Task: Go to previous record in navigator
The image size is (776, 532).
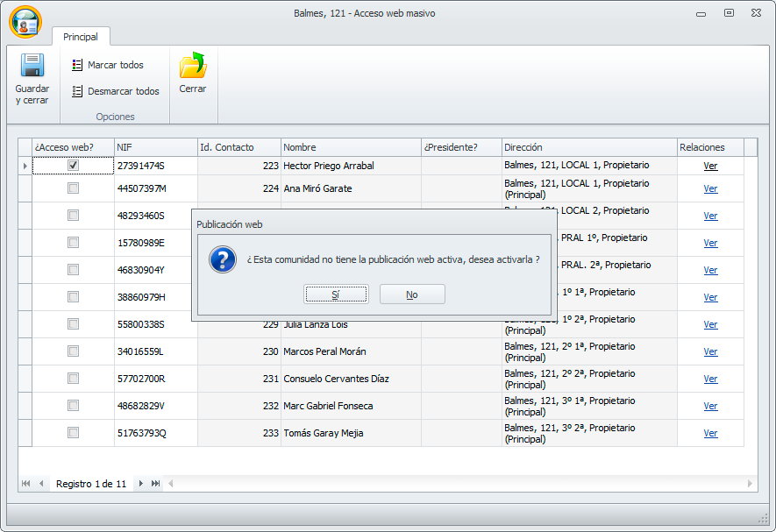Action: point(40,484)
